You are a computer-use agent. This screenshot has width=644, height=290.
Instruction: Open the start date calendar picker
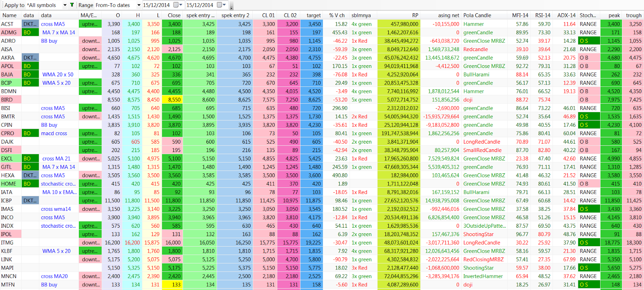tap(178, 5)
